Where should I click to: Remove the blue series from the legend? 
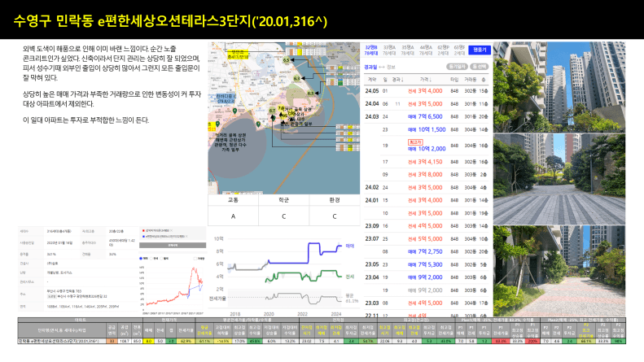[186, 237]
